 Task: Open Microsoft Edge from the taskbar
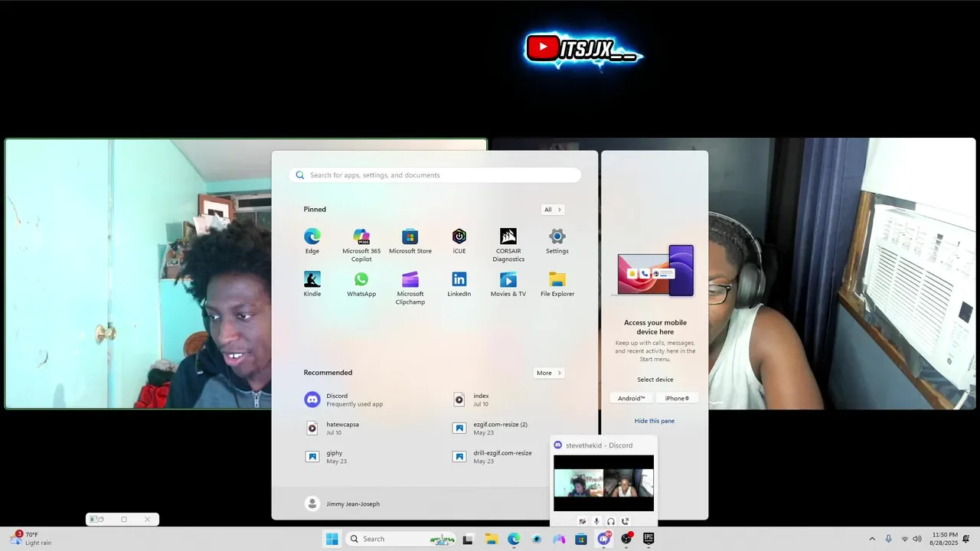click(514, 539)
